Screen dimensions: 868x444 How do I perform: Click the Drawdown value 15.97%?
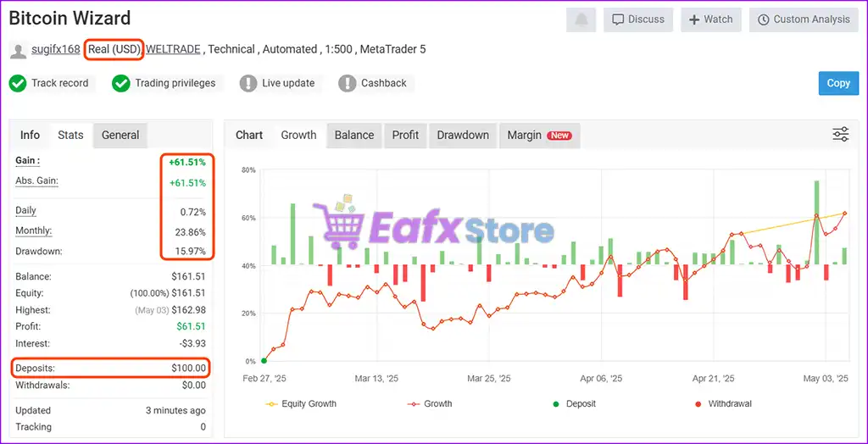tap(191, 252)
